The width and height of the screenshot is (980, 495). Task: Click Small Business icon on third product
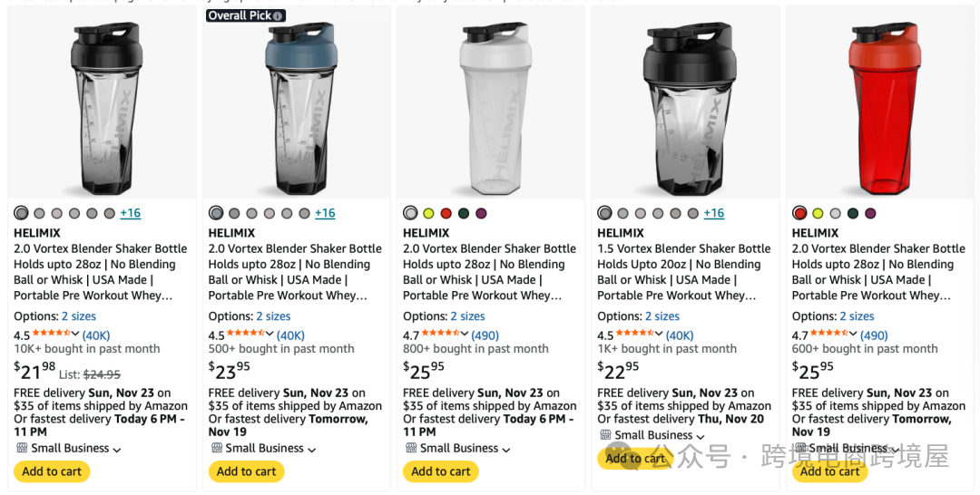[x=411, y=448]
